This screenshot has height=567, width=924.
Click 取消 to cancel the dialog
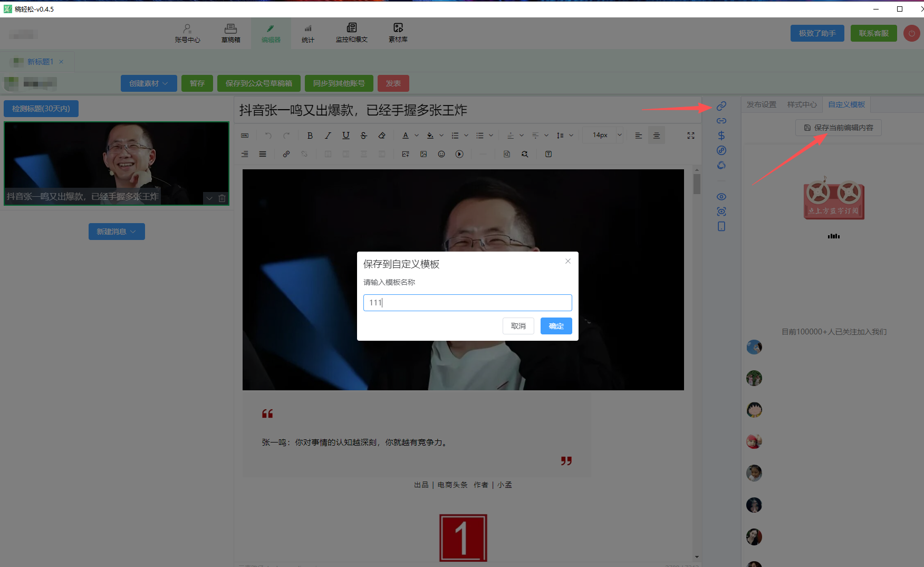(x=518, y=326)
